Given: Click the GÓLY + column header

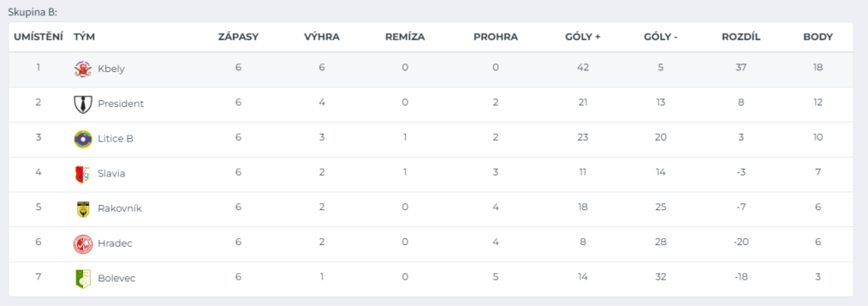Looking at the screenshot, I should (583, 37).
